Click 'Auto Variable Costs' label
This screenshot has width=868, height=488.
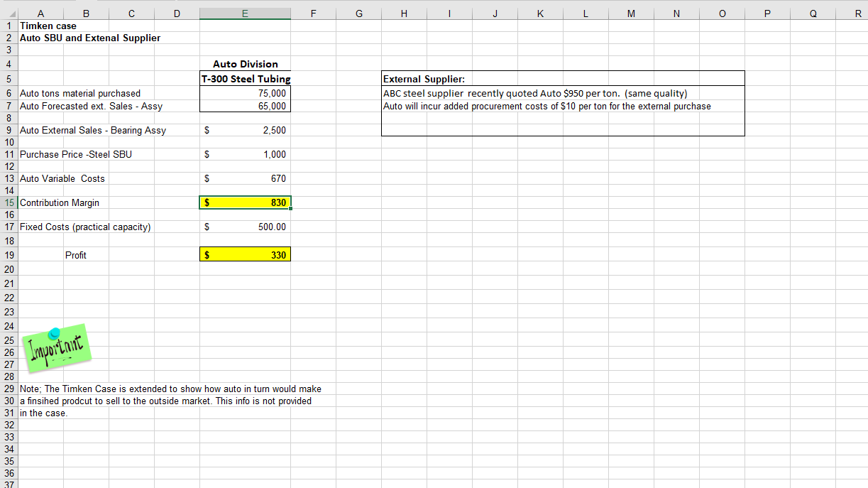pos(62,178)
